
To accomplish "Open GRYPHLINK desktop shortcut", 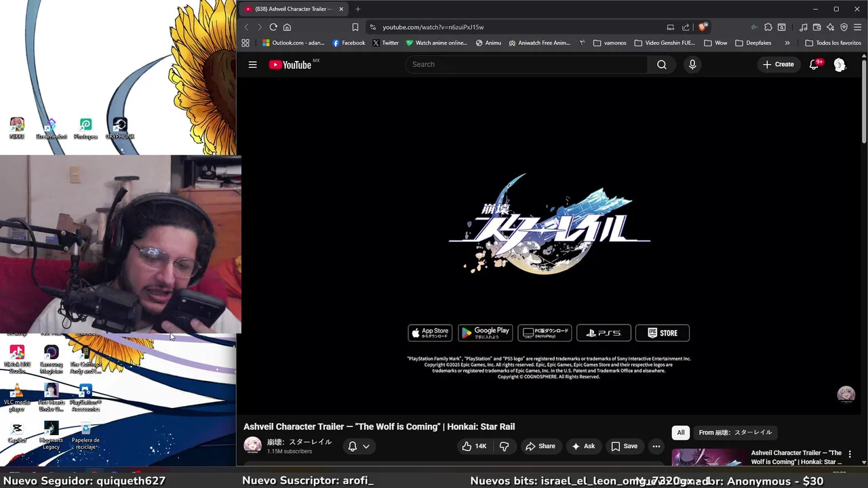I will pos(120,128).
